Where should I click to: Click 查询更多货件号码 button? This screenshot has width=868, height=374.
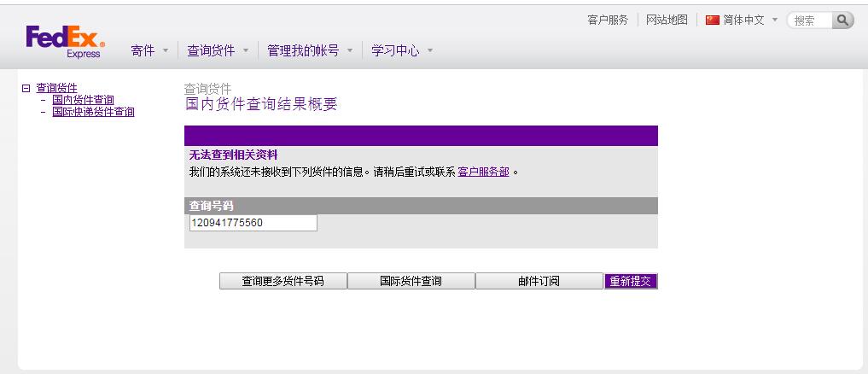[283, 281]
